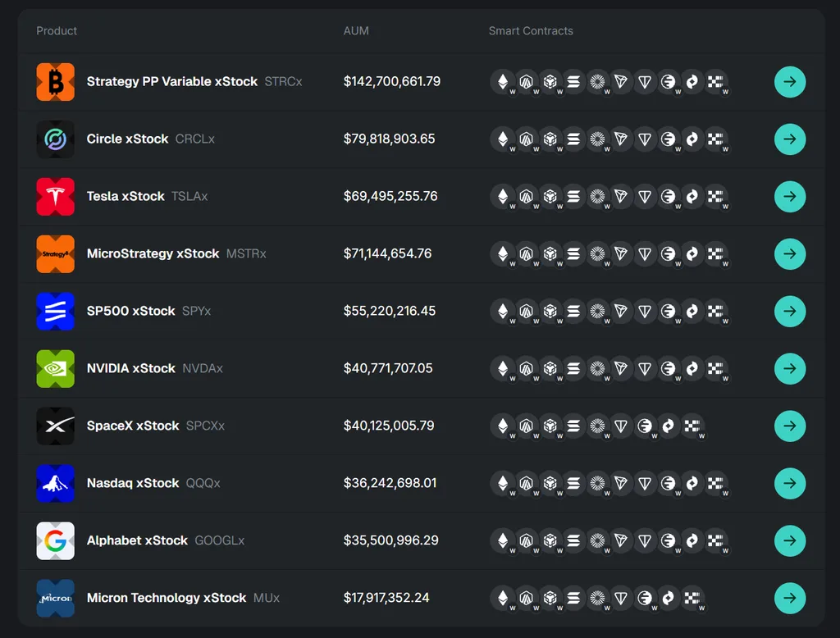Click the Arbitrum icon in the SP500 xStock row
Viewport: 840px width, 638px height.
pos(526,312)
